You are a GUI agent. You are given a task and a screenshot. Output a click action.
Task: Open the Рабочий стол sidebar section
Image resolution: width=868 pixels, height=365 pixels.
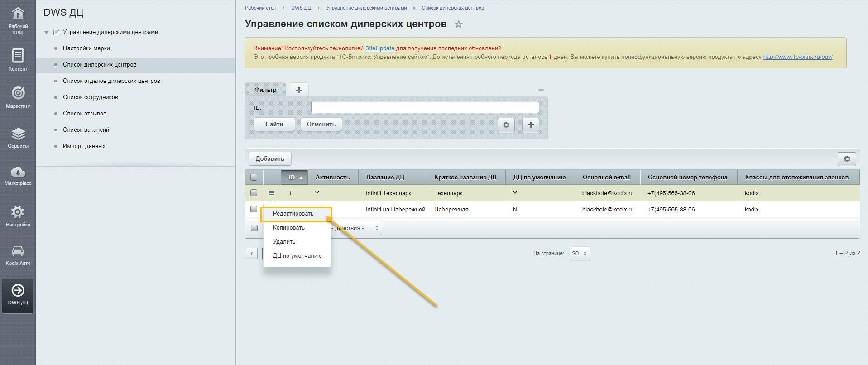coord(18,20)
